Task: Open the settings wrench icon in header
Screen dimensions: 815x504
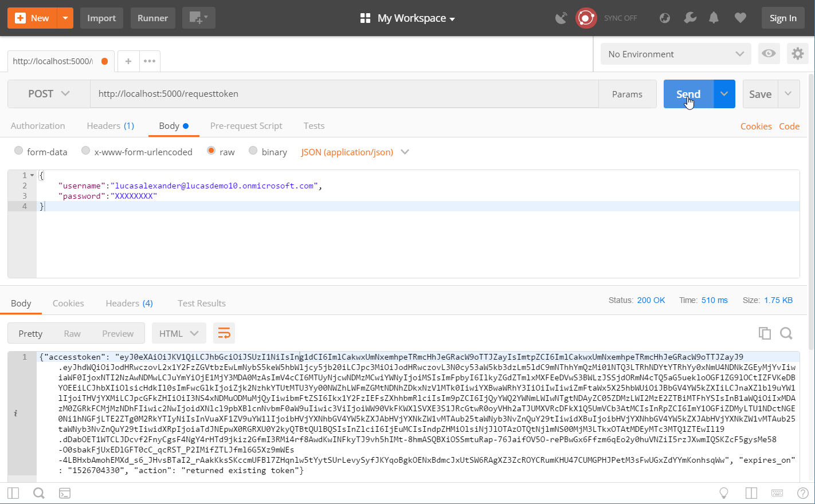Action: click(x=690, y=18)
